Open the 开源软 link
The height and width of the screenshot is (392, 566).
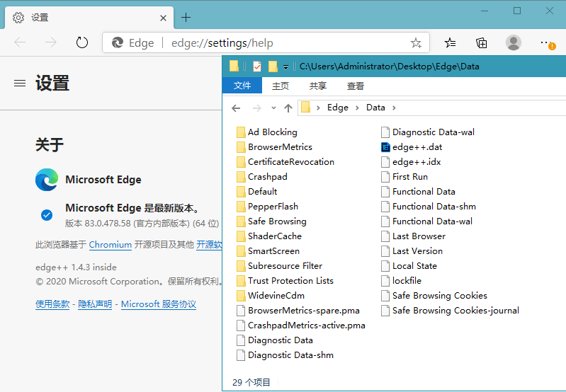[209, 245]
